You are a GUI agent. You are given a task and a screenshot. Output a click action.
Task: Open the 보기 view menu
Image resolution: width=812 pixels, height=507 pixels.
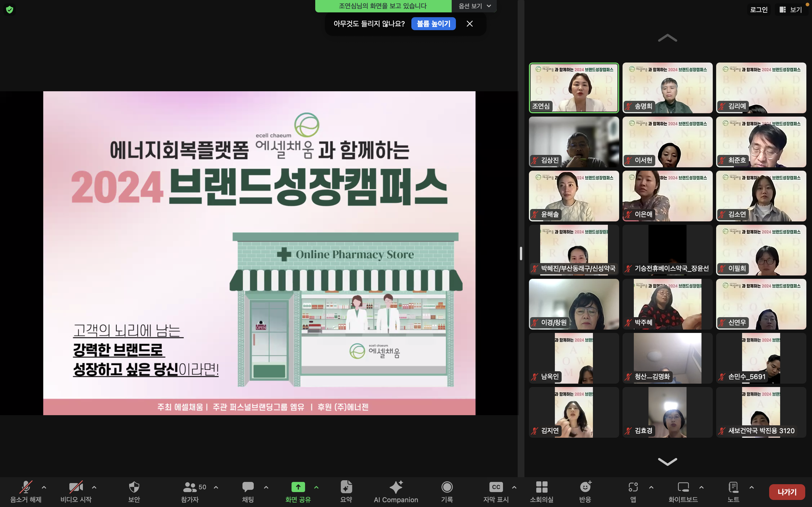[x=791, y=10]
